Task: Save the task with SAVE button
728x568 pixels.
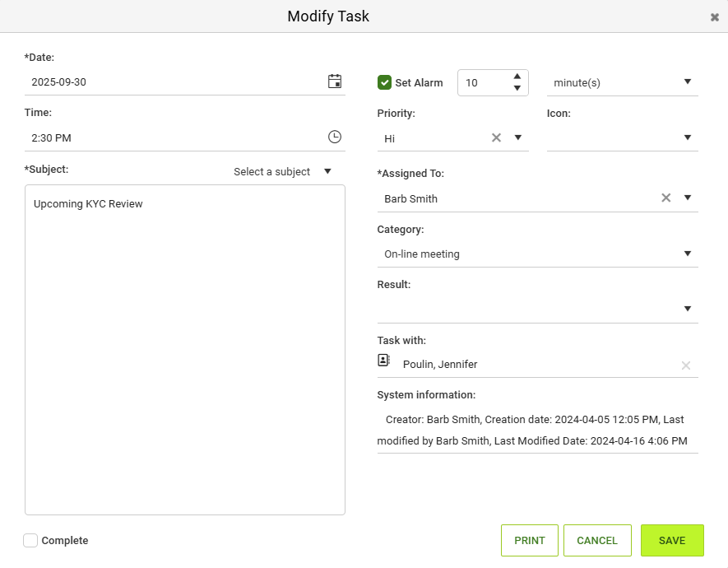Action: pyautogui.click(x=672, y=540)
